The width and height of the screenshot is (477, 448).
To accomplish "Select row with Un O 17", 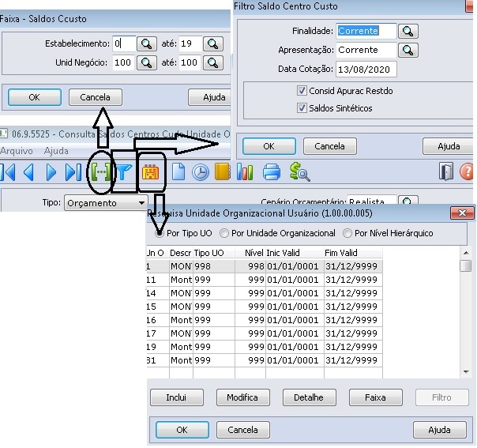I will click(265, 333).
